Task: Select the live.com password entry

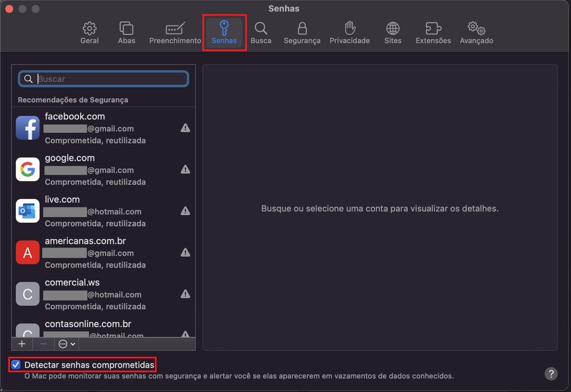Action: 103,211
